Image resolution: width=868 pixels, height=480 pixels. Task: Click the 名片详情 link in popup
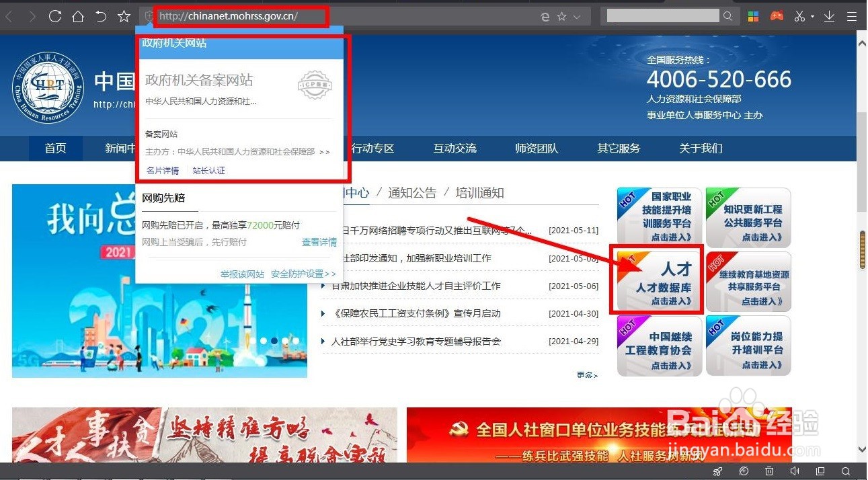[x=163, y=171]
